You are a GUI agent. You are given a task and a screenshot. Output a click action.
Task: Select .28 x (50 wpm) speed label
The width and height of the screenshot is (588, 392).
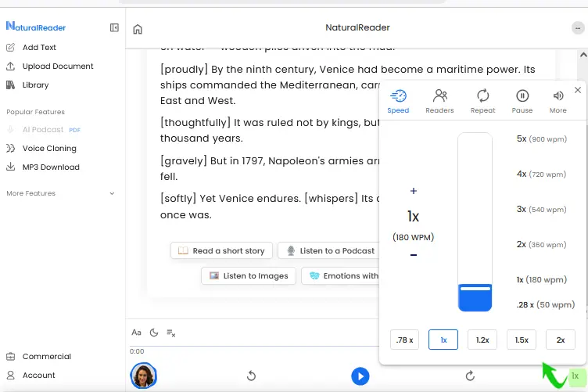click(x=546, y=304)
